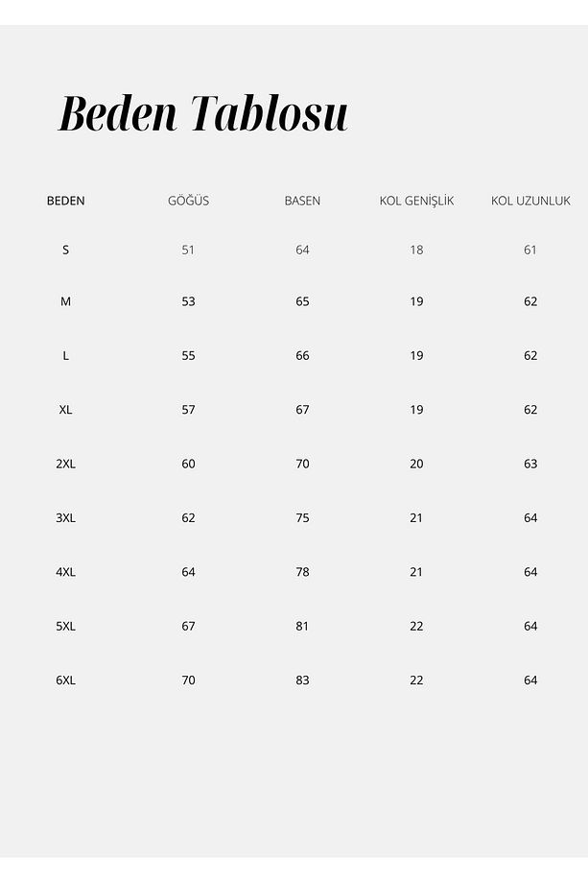This screenshot has width=588, height=883.
Task: Click the Beden Tablosu title
Action: (203, 113)
